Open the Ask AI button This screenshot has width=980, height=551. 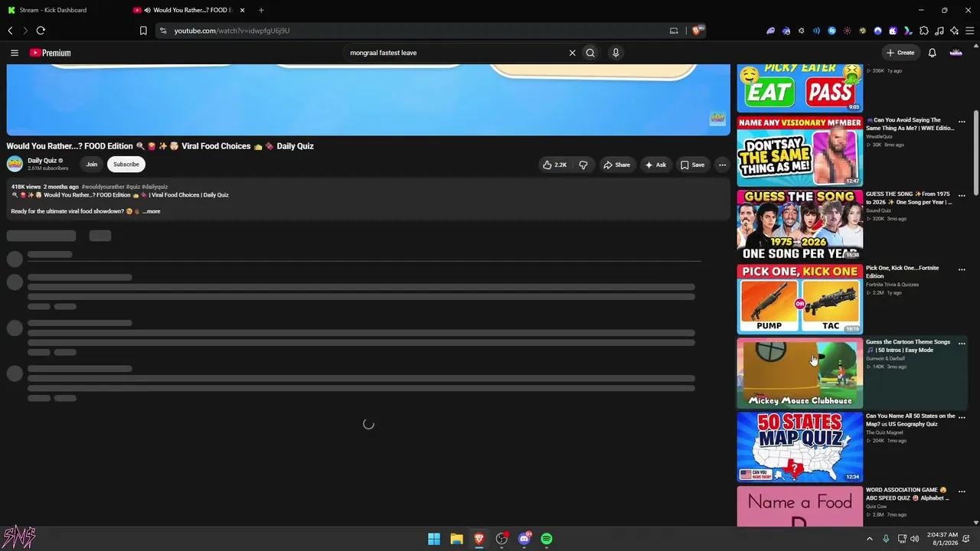(x=655, y=165)
